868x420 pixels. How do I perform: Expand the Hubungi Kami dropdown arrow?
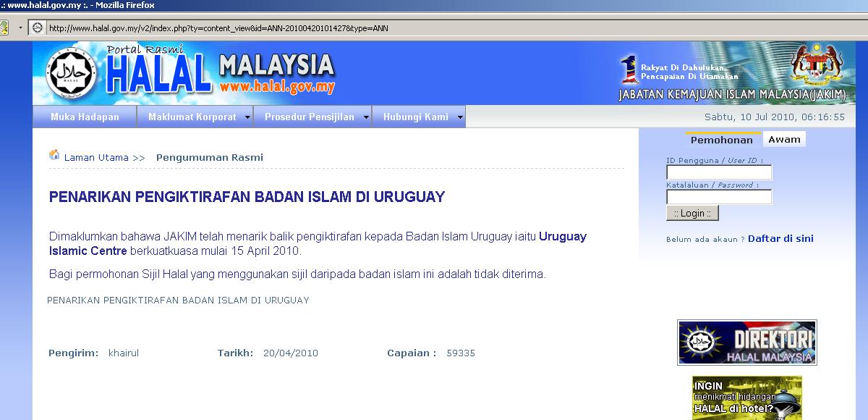coord(459,117)
